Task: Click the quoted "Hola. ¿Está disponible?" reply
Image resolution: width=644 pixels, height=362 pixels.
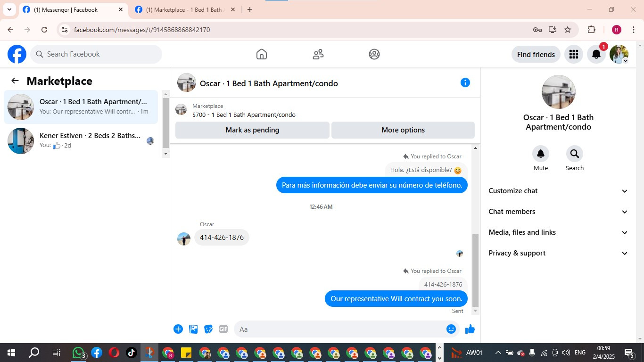Action: click(x=426, y=170)
